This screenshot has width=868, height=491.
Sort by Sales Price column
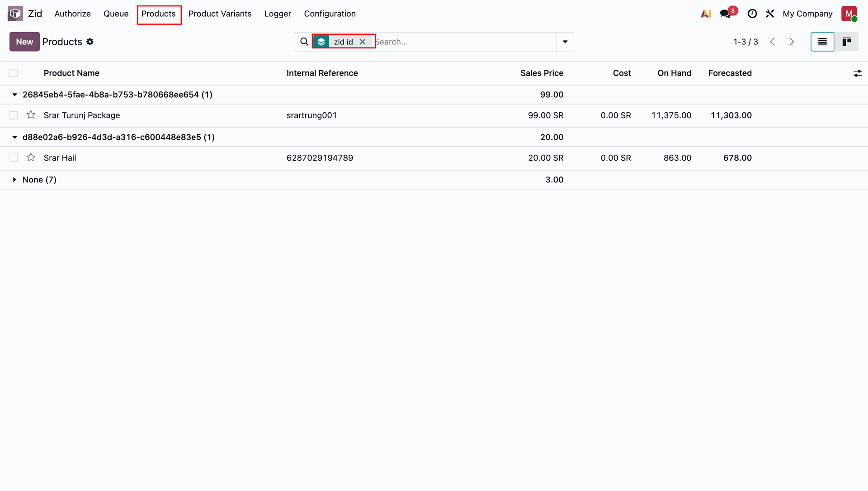click(x=542, y=73)
